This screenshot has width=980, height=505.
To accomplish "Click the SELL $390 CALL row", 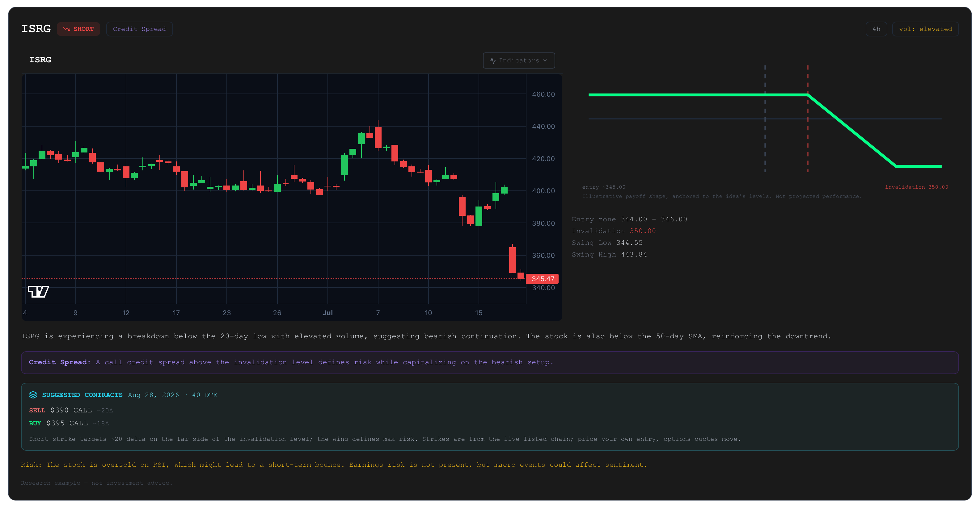I will [71, 410].
